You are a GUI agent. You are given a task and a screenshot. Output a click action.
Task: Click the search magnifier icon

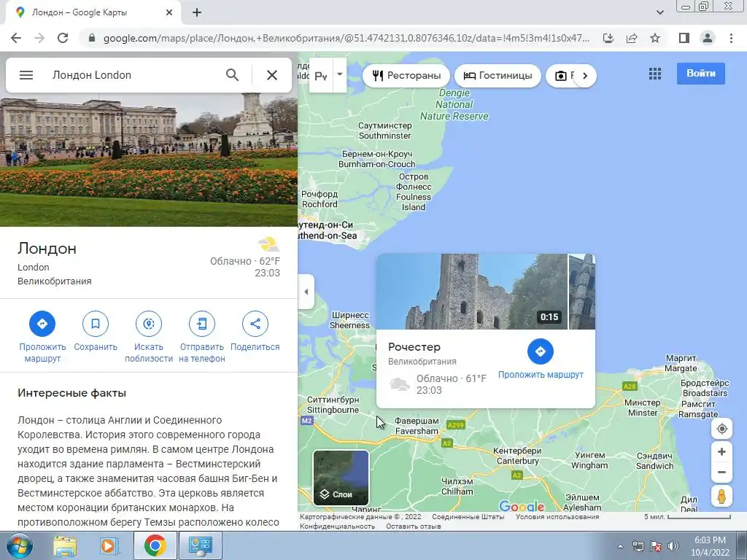pos(232,75)
